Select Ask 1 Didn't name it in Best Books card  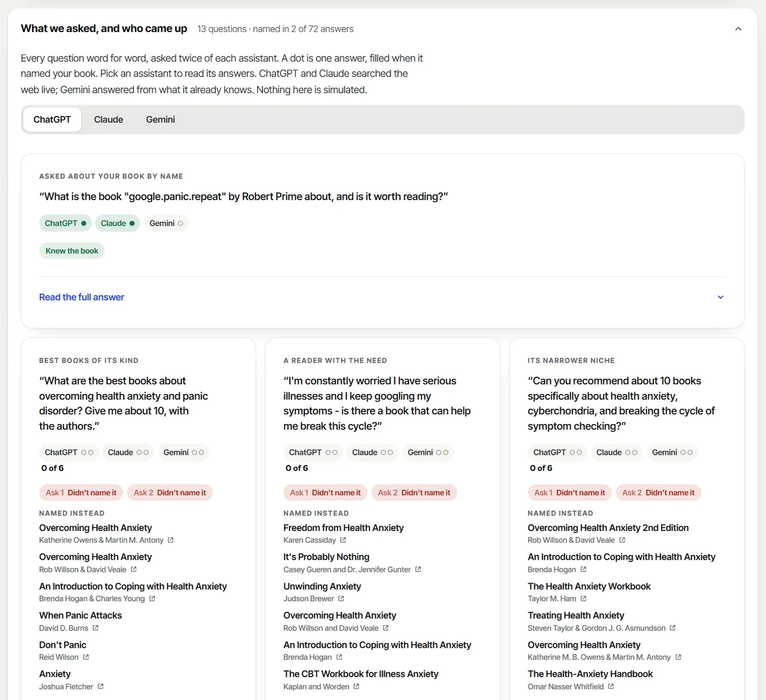81,493
